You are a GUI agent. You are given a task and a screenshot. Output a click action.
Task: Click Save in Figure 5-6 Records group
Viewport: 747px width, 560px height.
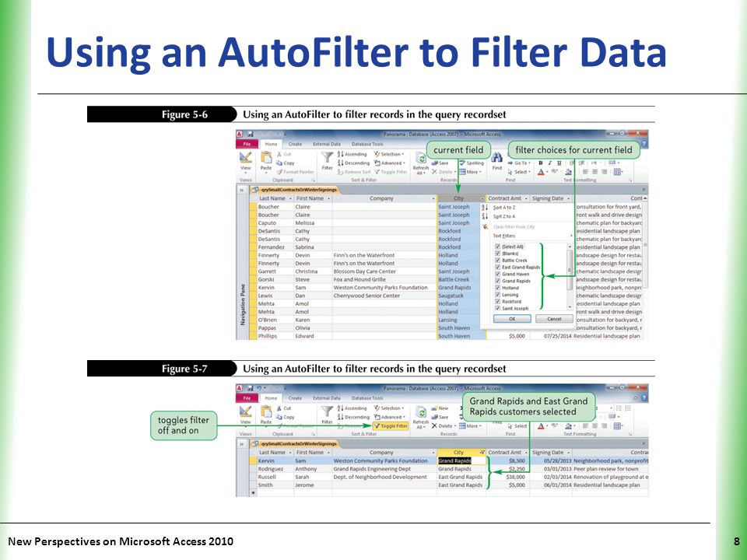(x=440, y=163)
